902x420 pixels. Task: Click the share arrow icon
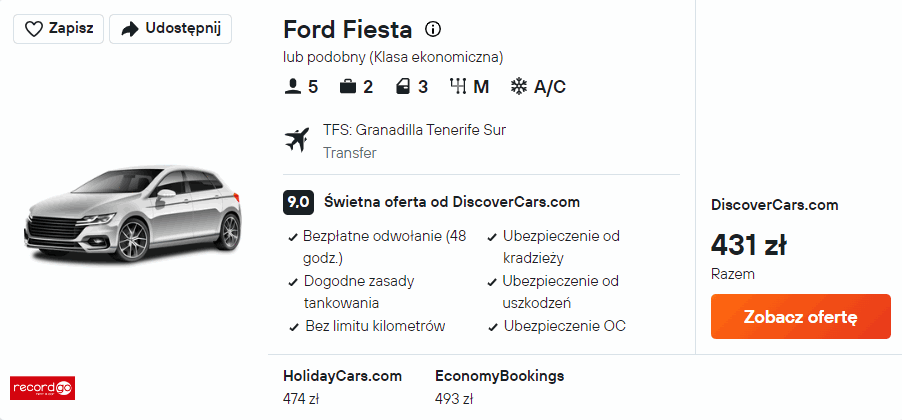point(129,29)
